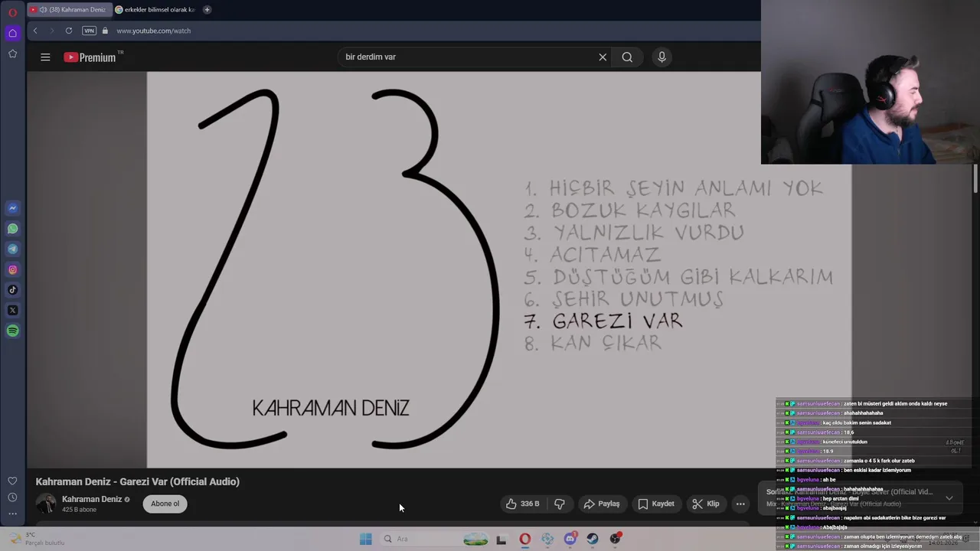The height and width of the screenshot is (551, 980).
Task: Open Telegram in the Opera sidebar
Action: 12,249
